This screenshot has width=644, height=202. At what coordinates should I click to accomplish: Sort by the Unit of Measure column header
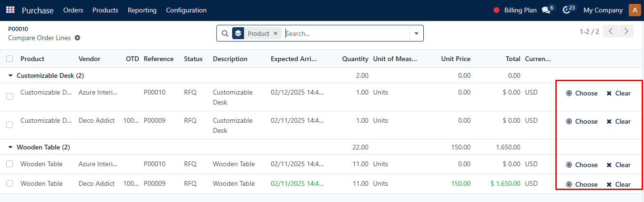coord(395,59)
